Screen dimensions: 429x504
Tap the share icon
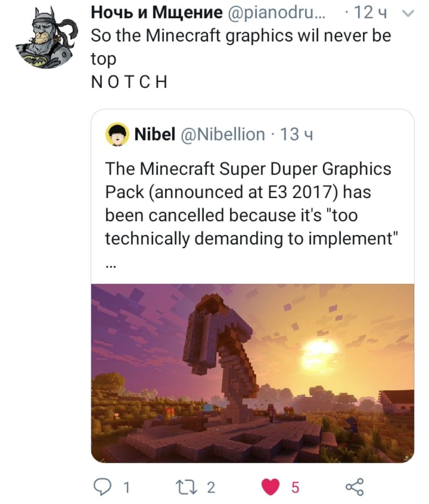point(354,487)
